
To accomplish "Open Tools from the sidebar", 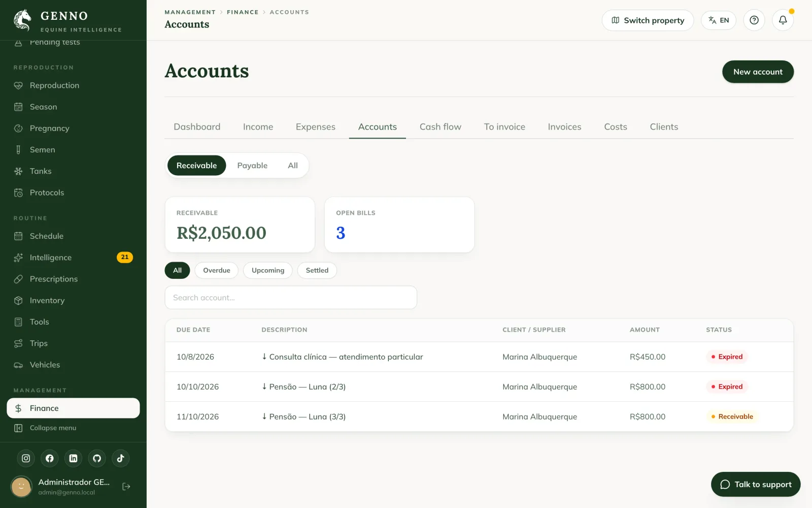I will click(73, 322).
